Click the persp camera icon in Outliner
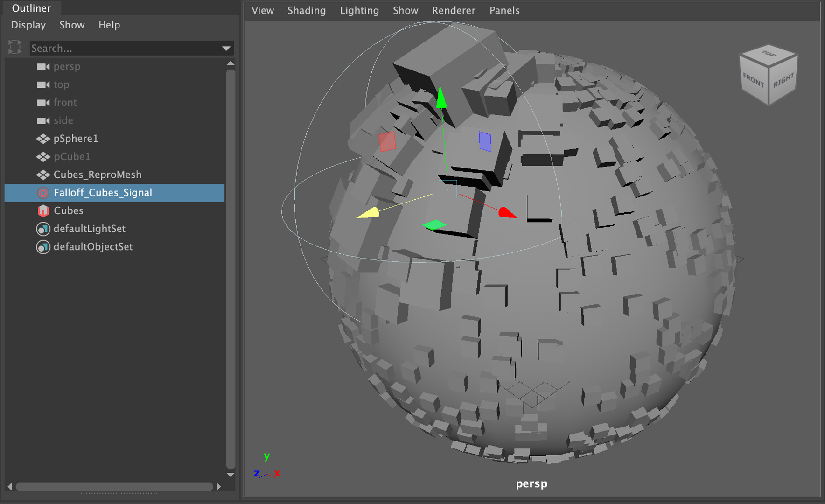The width and height of the screenshot is (825, 504). coord(43,67)
